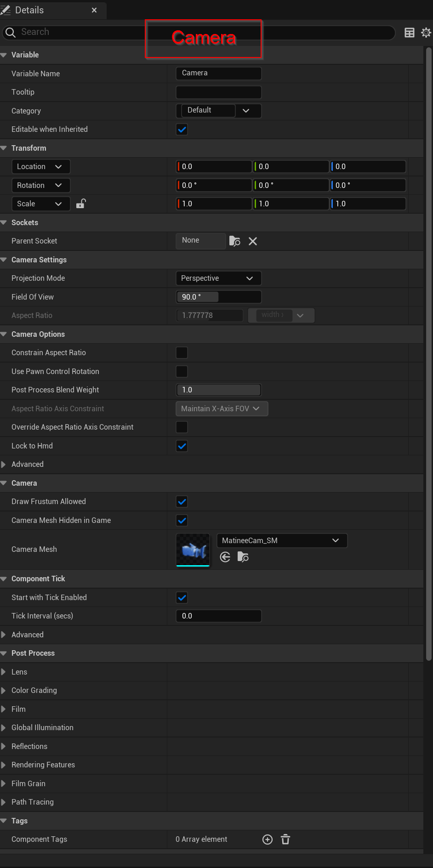The width and height of the screenshot is (433, 868).
Task: Uncheck Start with Tick Enabled
Action: (182, 598)
